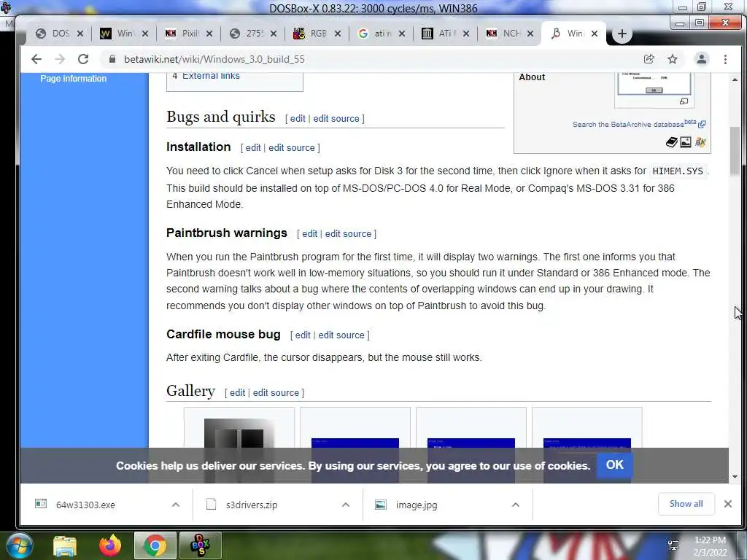Share this page via share icon
Screen dimensions: 747x560
pos(649,59)
